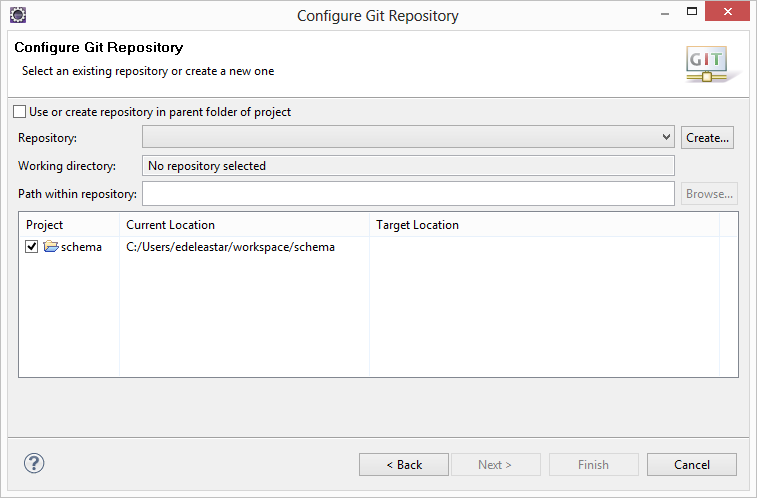757x498 pixels.
Task: Select the schema project row name
Action: (x=81, y=247)
